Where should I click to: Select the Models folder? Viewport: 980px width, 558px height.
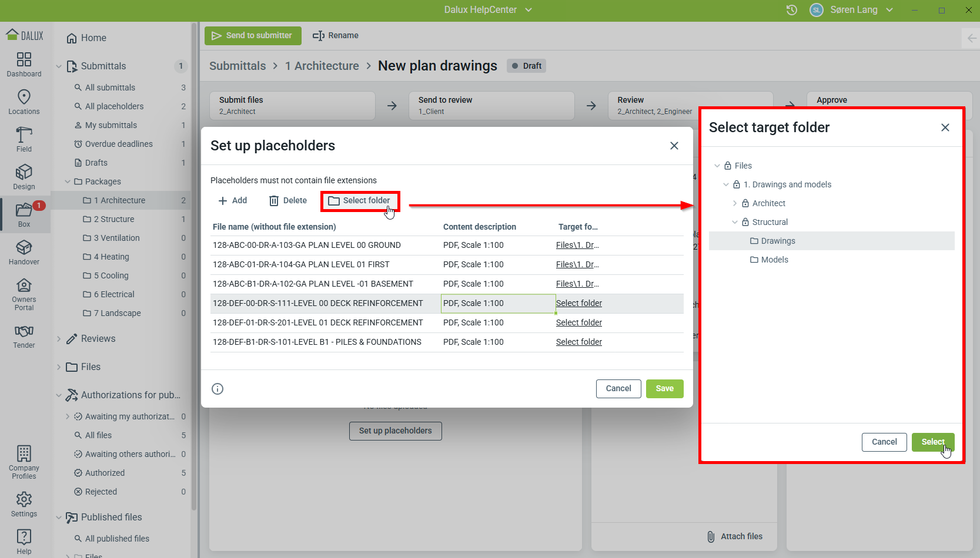(774, 260)
